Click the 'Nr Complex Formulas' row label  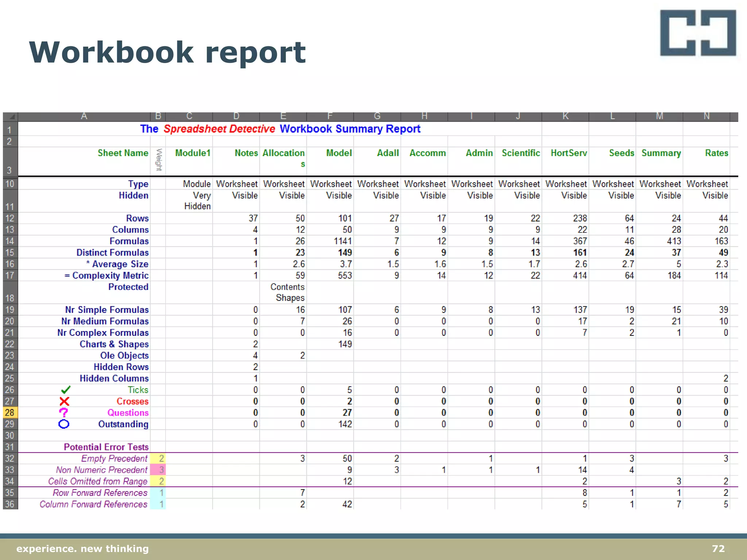103,332
